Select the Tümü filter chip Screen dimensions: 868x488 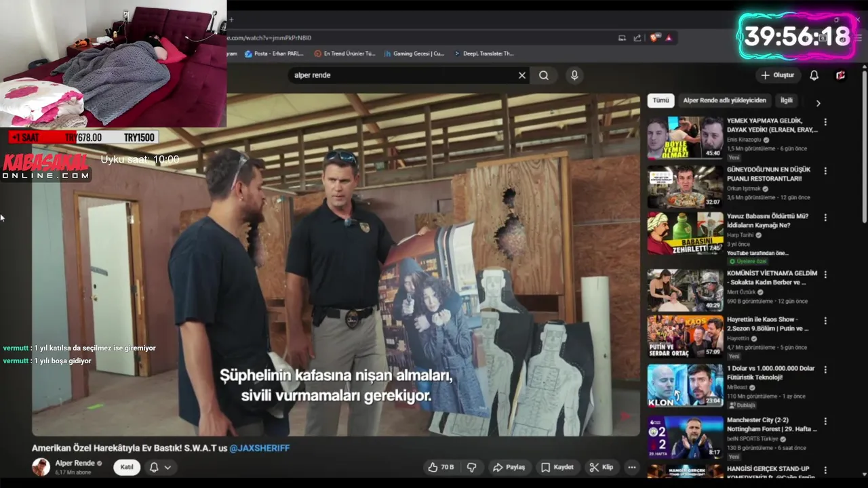pyautogui.click(x=660, y=100)
